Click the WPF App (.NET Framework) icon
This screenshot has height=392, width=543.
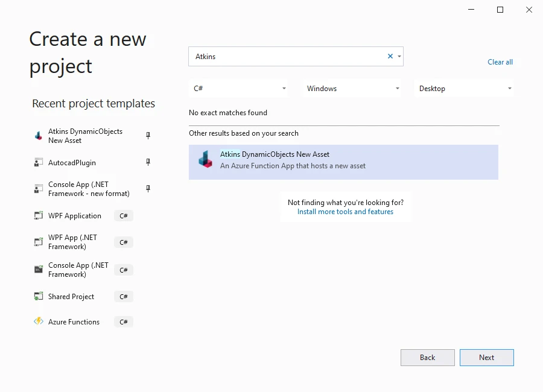coord(37,242)
